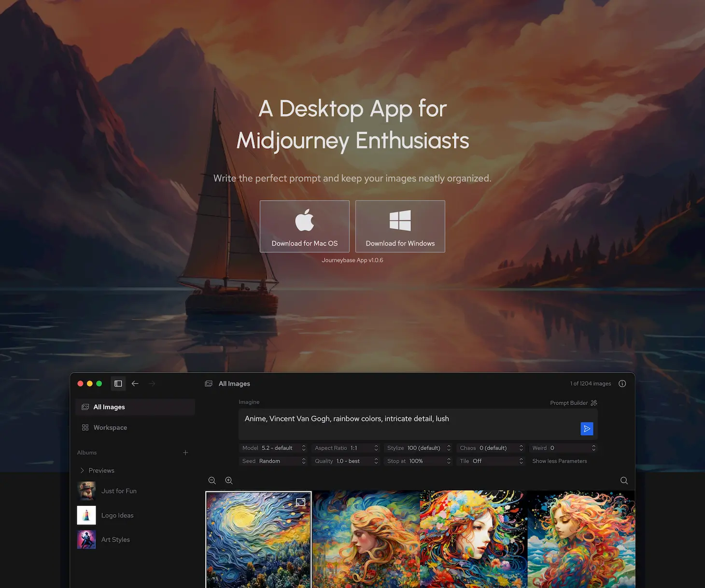The width and height of the screenshot is (705, 588).
Task: Open the Model version selector
Action: tap(273, 448)
